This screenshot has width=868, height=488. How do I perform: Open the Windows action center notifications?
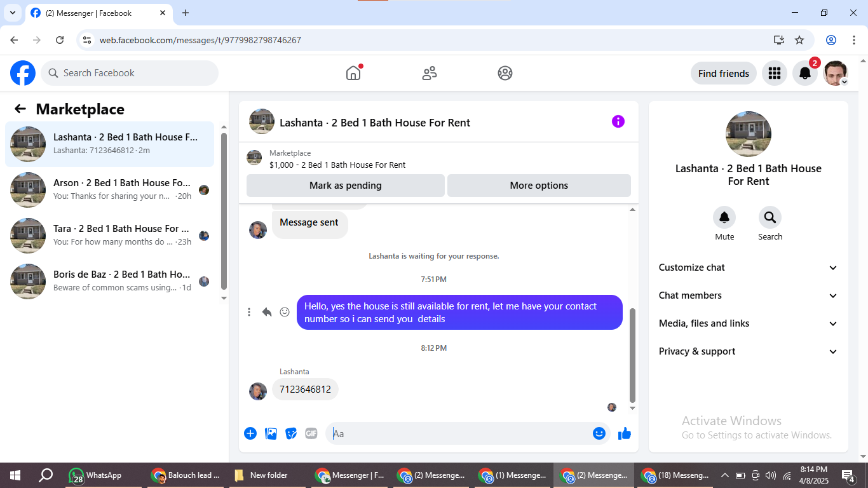(x=848, y=475)
